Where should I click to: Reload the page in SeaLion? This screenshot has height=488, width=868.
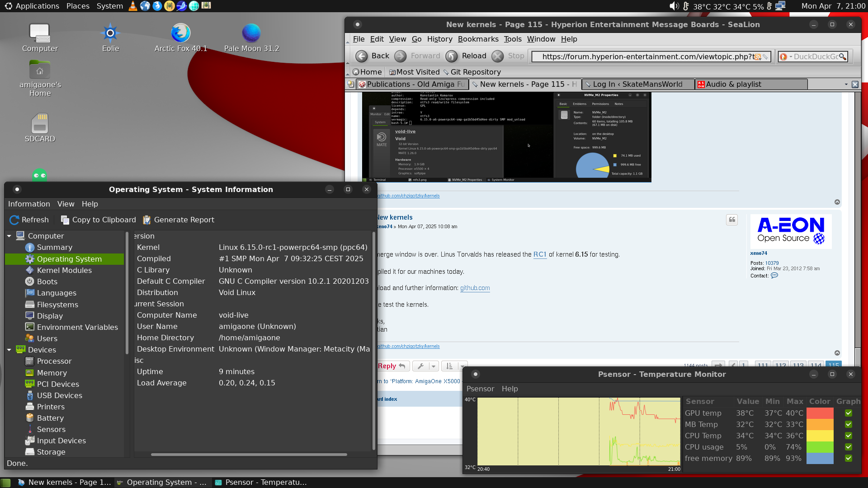coord(466,56)
